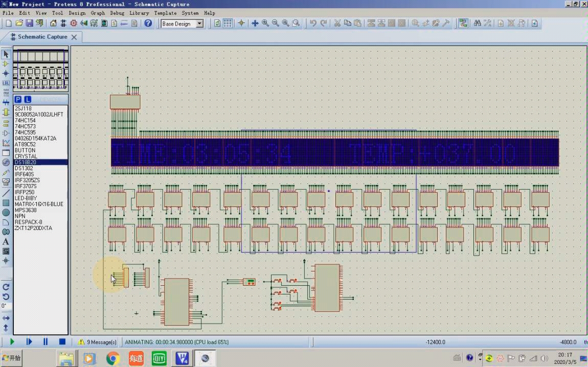Image resolution: width=588 pixels, height=367 pixels.
Task: Select the 2D text script tool
Action: pyautogui.click(x=6, y=242)
